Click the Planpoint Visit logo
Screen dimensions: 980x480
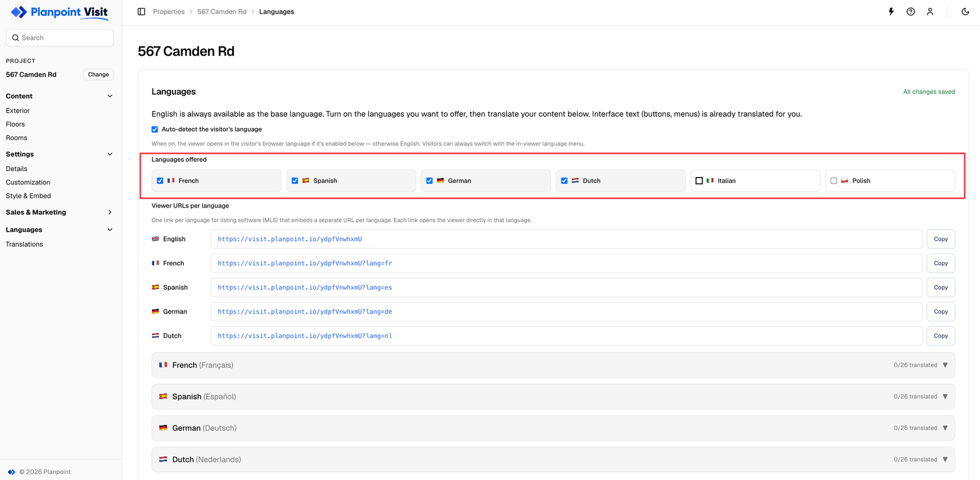click(x=59, y=12)
